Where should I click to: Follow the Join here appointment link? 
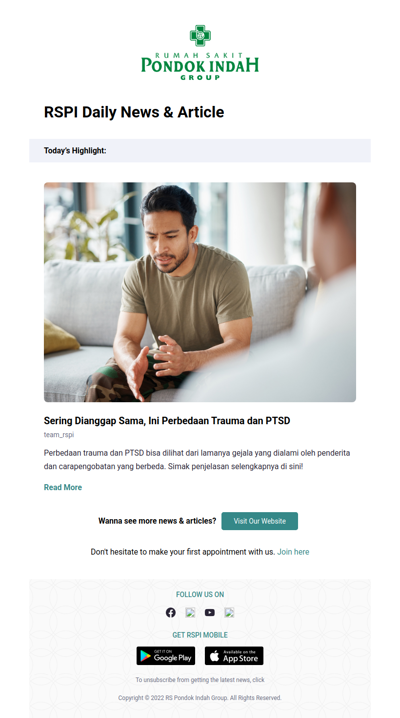293,552
